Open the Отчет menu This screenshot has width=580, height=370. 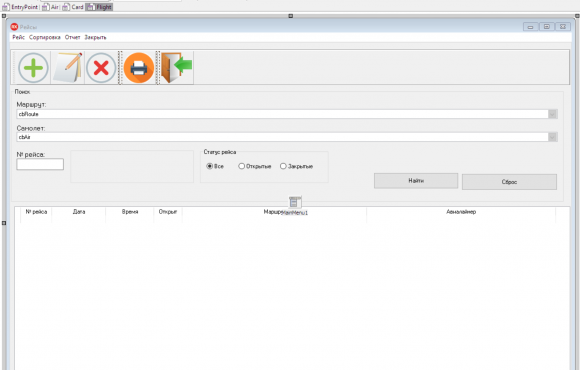72,37
